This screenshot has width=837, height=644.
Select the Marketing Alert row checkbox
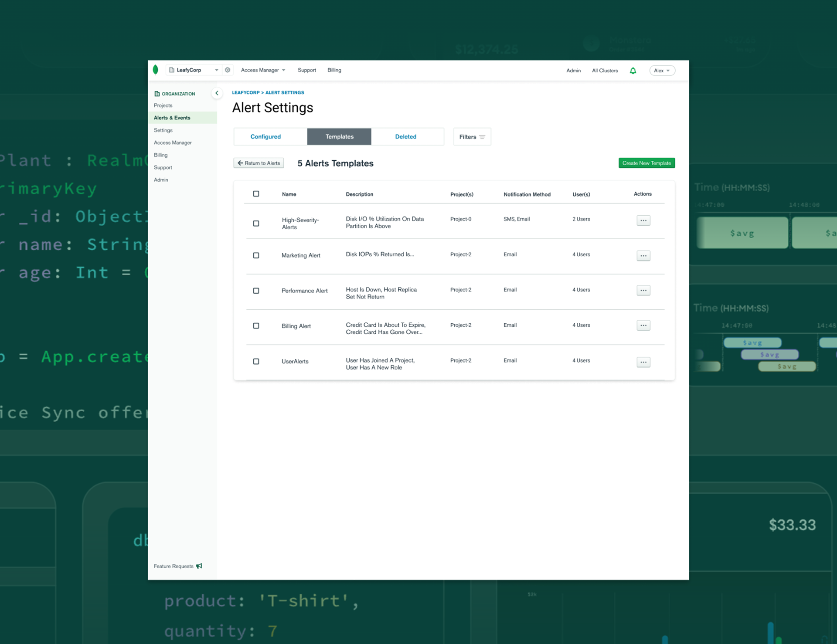(256, 255)
